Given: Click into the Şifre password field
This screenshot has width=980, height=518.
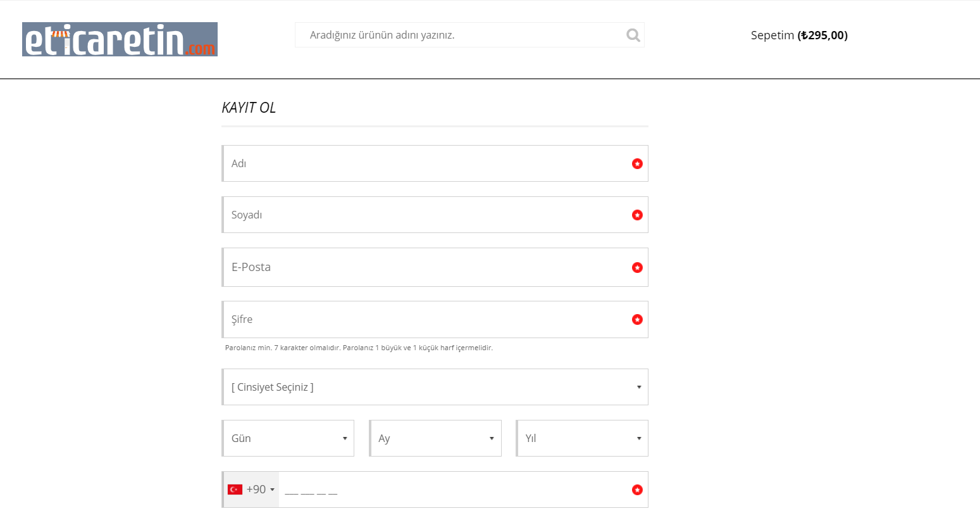Looking at the screenshot, I should click(435, 319).
